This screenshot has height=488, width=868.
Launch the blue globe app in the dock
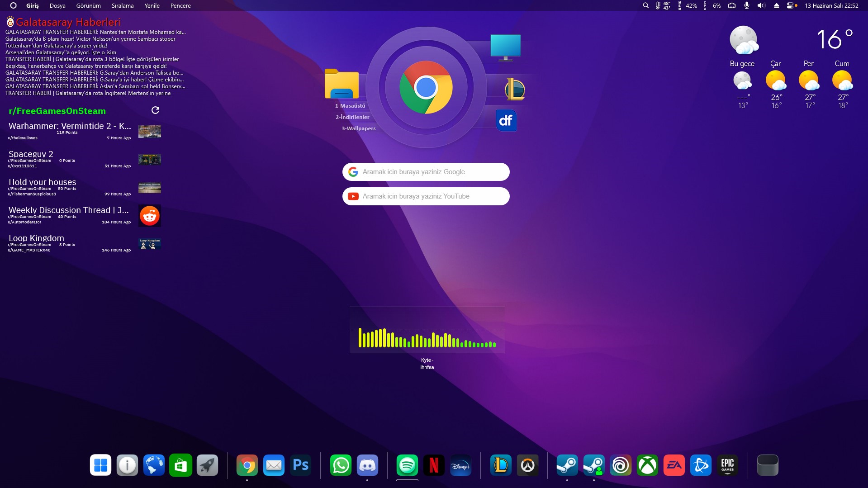pyautogui.click(x=154, y=465)
